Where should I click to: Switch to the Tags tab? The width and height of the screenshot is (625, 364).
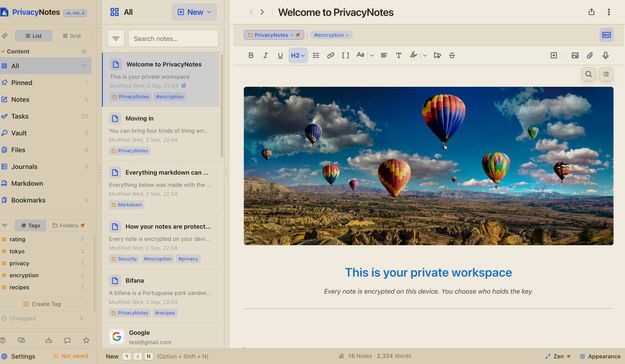[31, 226]
